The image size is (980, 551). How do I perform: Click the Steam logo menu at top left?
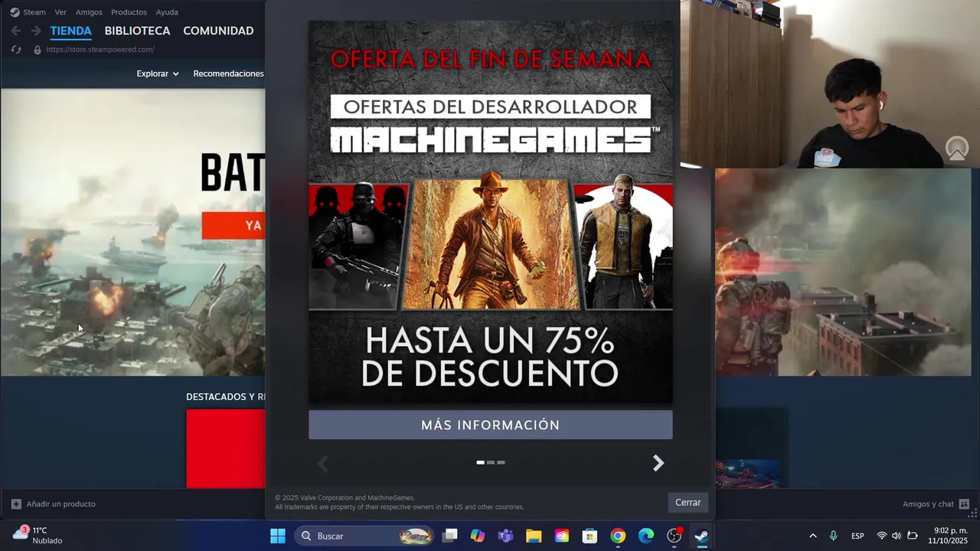point(28,12)
